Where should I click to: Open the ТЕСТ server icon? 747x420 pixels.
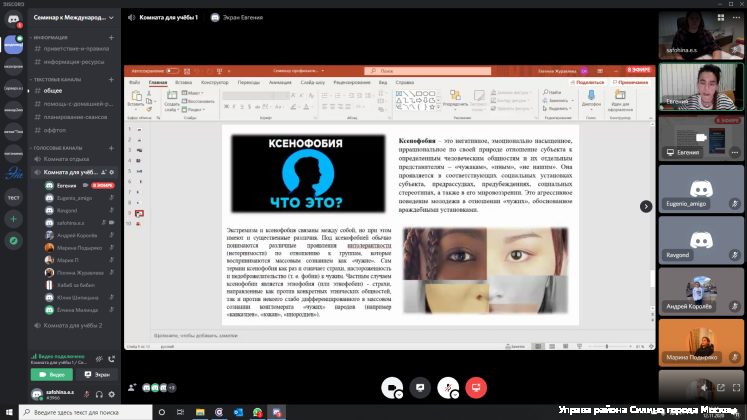[13, 197]
